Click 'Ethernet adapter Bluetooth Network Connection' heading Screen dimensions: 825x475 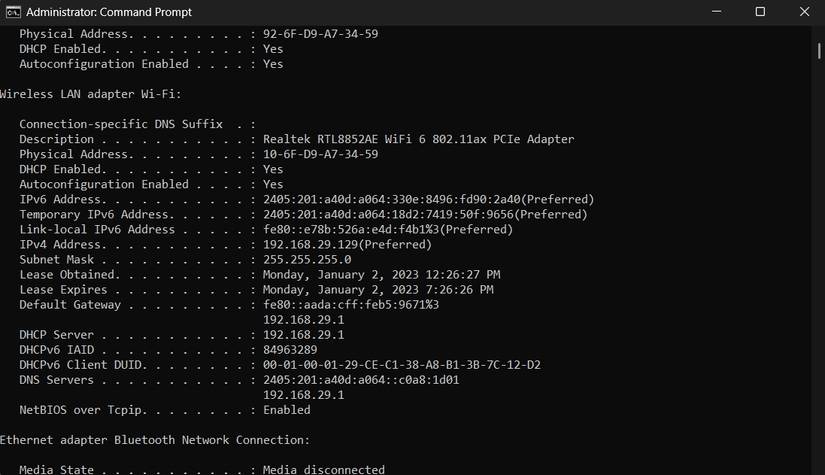(155, 440)
